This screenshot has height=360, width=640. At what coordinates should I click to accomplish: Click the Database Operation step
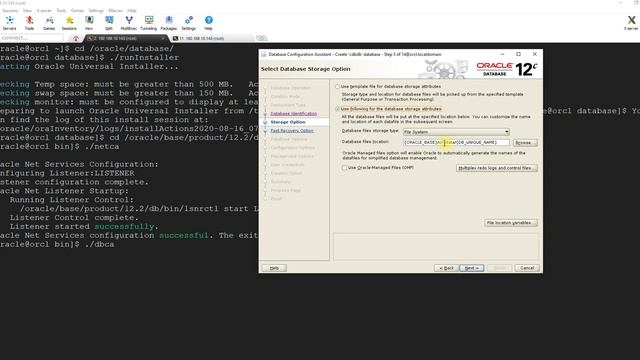point(291,88)
